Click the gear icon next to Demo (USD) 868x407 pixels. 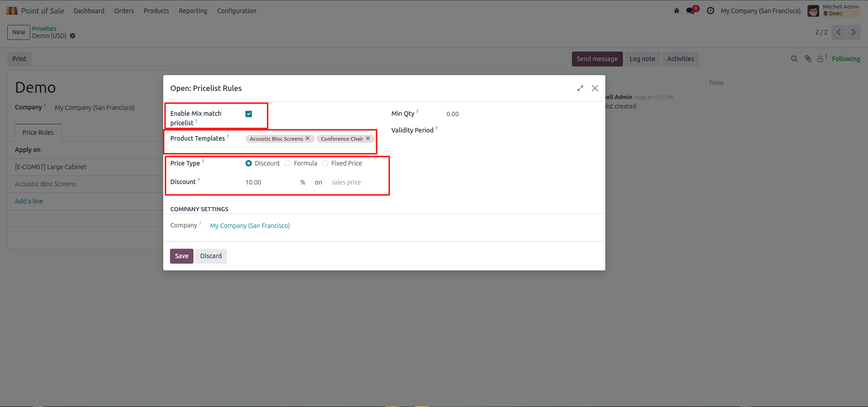click(73, 36)
